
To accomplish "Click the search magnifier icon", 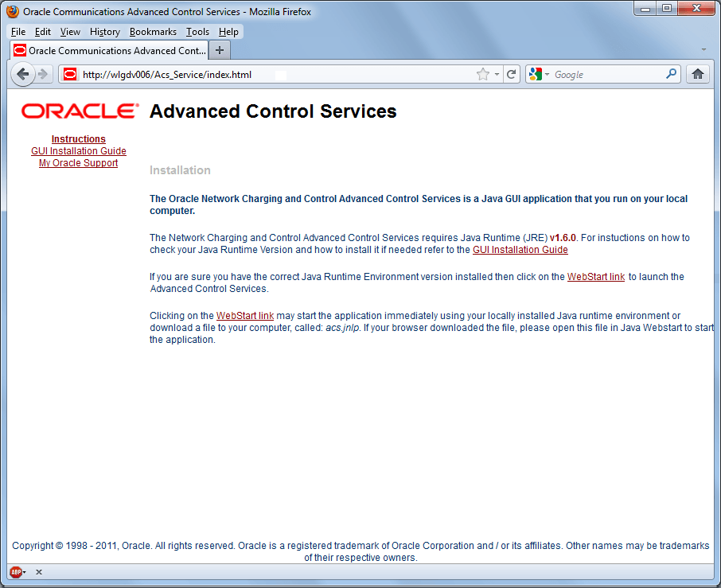I will tap(672, 73).
